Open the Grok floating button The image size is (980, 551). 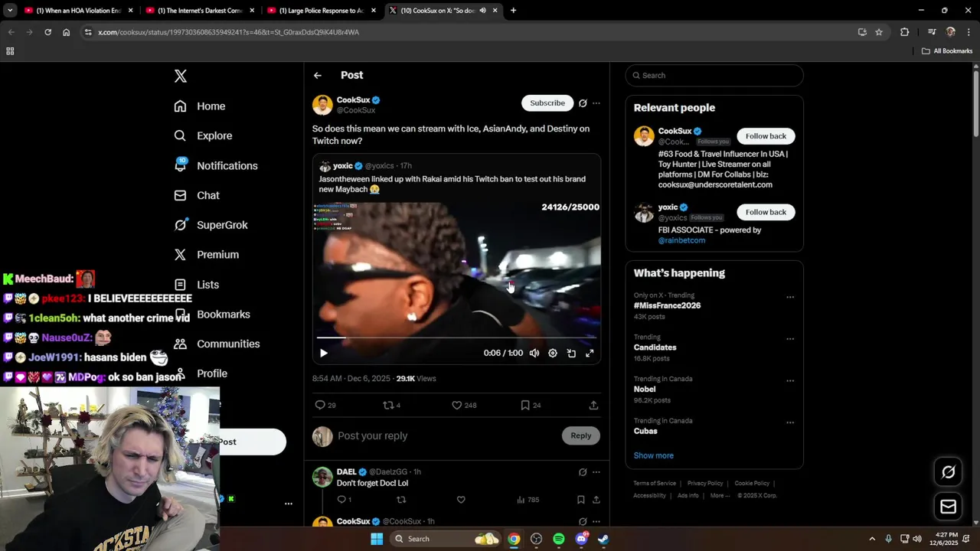[948, 472]
